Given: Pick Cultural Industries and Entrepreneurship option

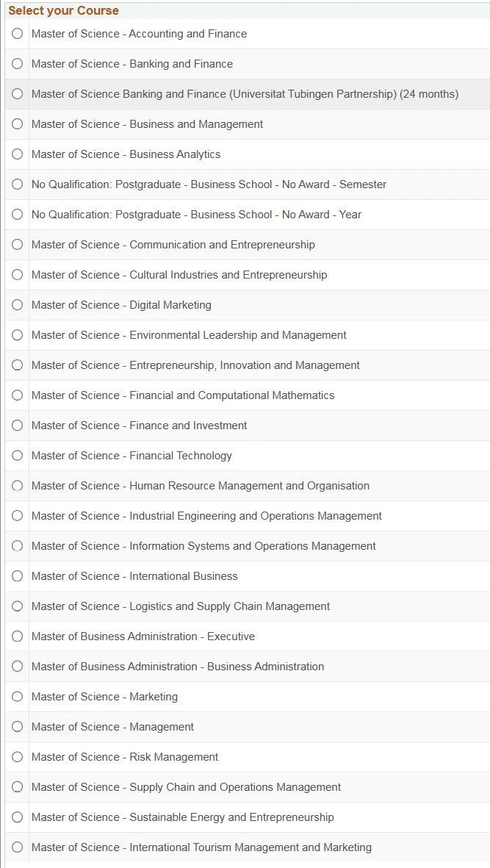Looking at the screenshot, I should click(17, 275).
